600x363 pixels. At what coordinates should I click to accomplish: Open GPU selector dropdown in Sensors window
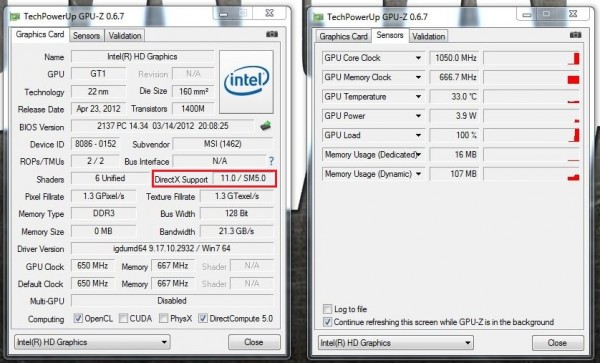(396, 343)
